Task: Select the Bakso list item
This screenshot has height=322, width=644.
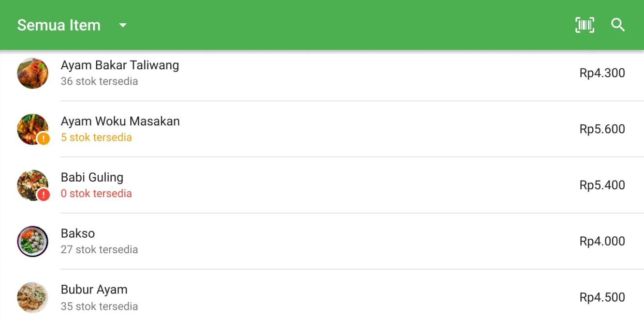Action: pyautogui.click(x=78, y=234)
